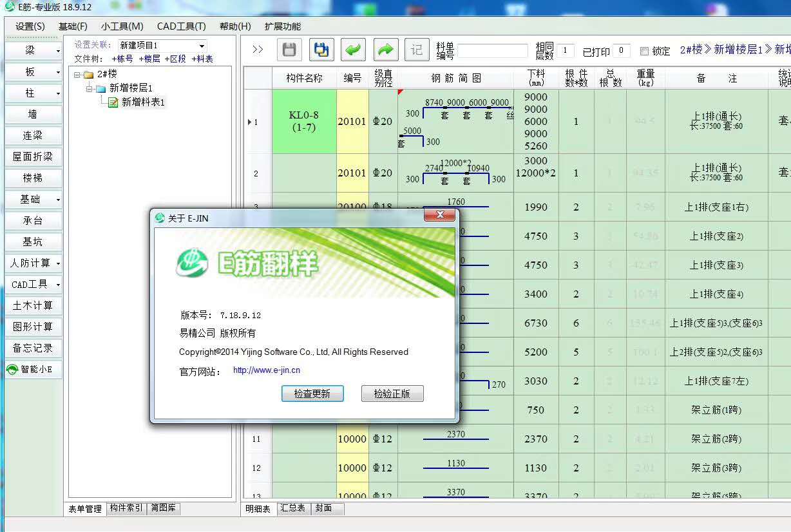Click the 承台 sidebar button

[x=33, y=221]
